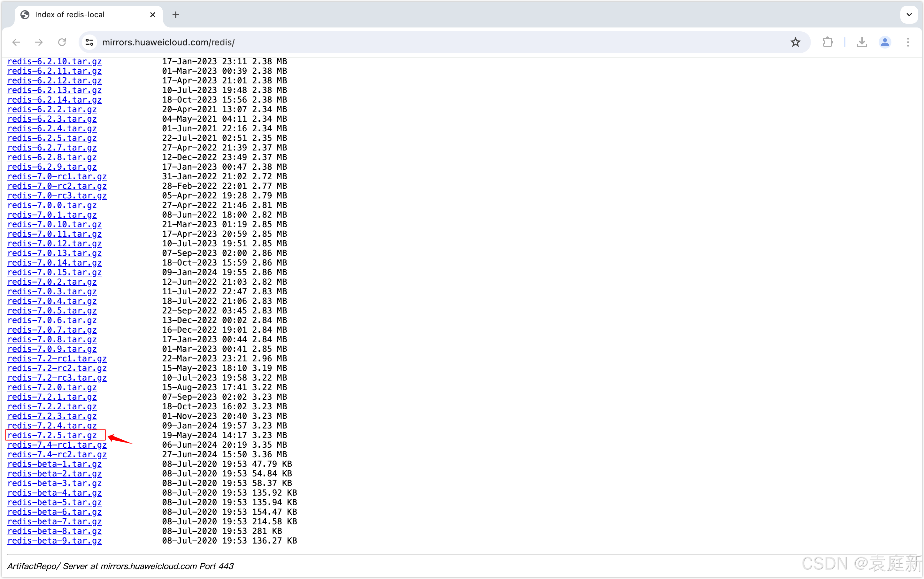This screenshot has width=924, height=579.
Task: Reload the page with the refresh icon
Action: click(62, 42)
